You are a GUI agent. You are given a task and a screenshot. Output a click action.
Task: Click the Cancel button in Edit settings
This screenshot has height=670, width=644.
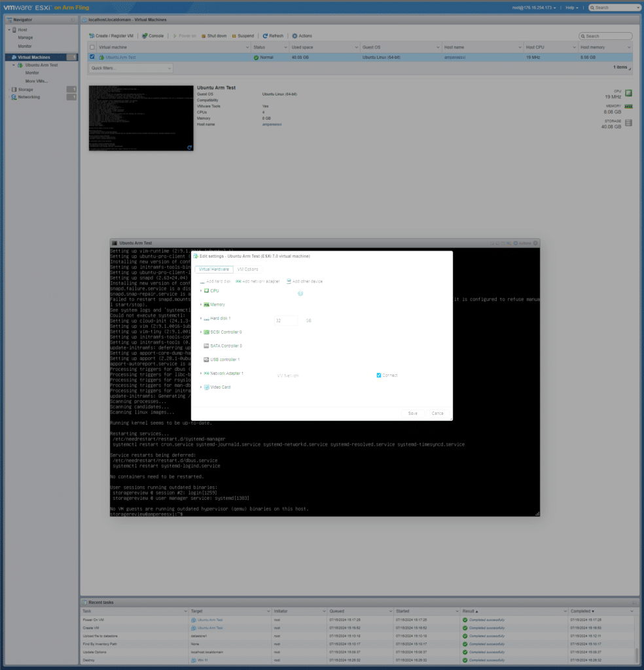coord(438,414)
